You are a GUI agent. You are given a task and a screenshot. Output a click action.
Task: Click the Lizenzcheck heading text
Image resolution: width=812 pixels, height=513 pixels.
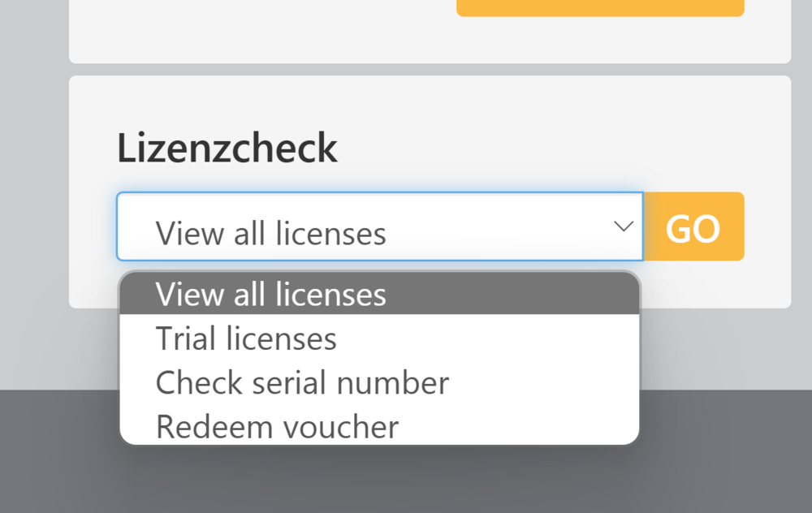coord(227,148)
